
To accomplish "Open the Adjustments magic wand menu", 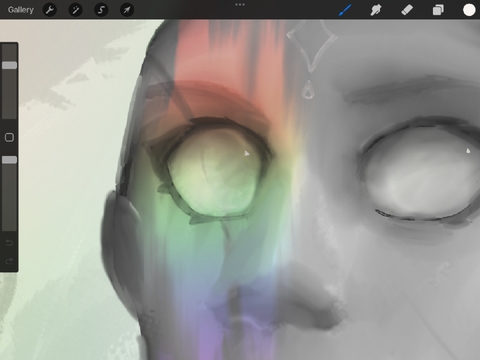I will [x=75, y=10].
